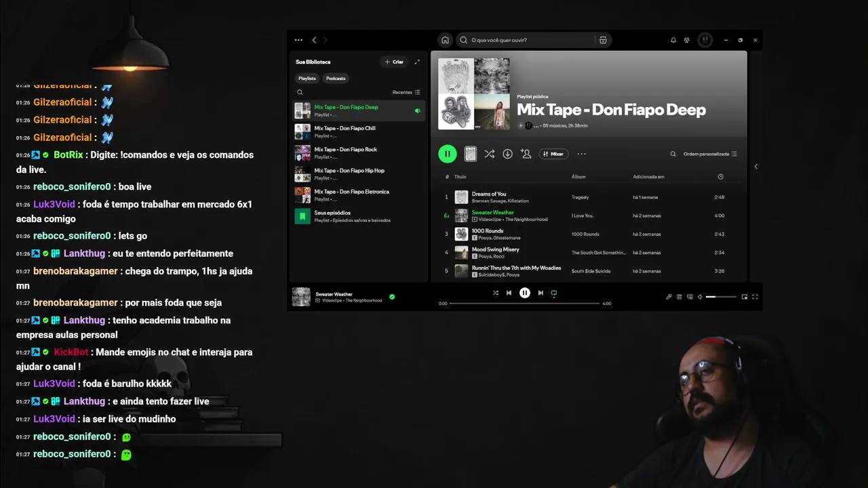Open the notifications bell
This screenshot has height=488, width=868.
coord(673,40)
